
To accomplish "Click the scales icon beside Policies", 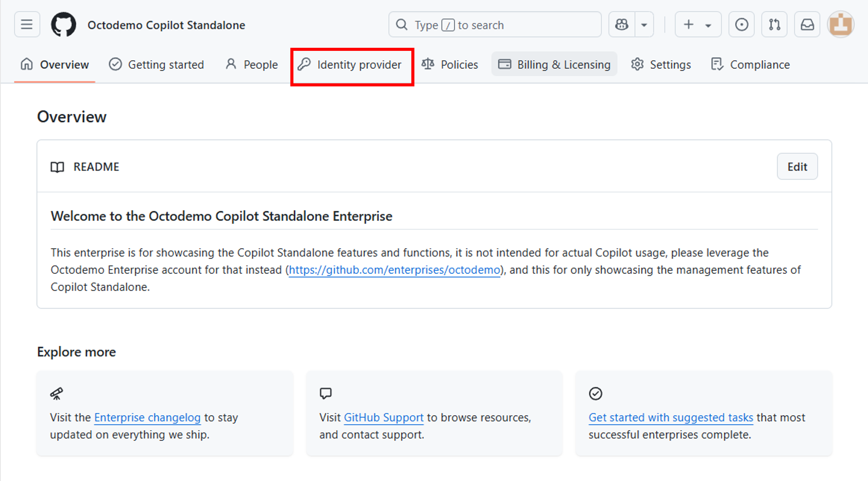I will coord(428,64).
